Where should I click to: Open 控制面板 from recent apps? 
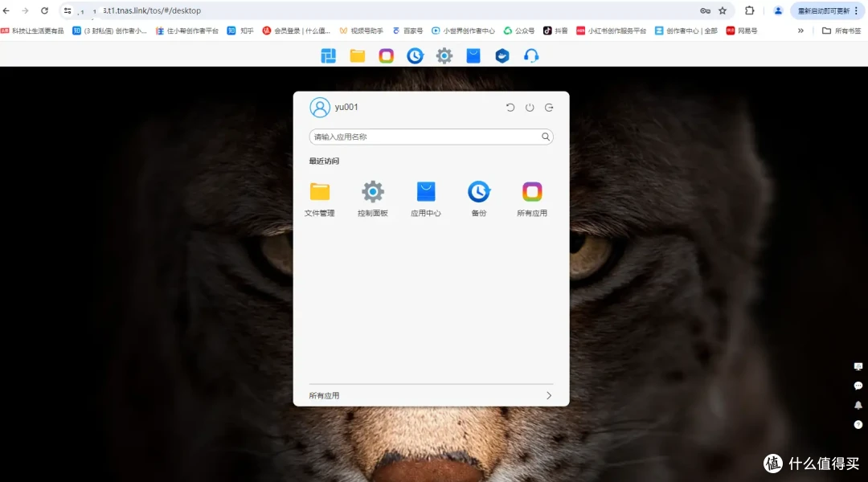(373, 199)
